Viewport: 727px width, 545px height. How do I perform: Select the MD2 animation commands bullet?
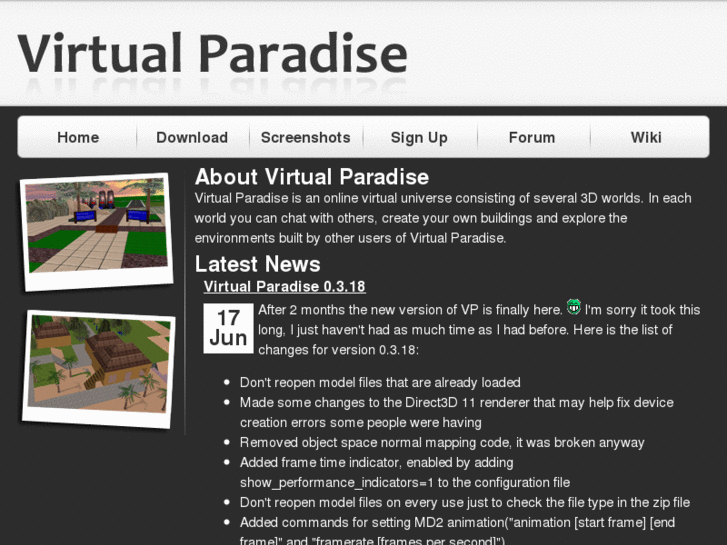[x=457, y=532]
